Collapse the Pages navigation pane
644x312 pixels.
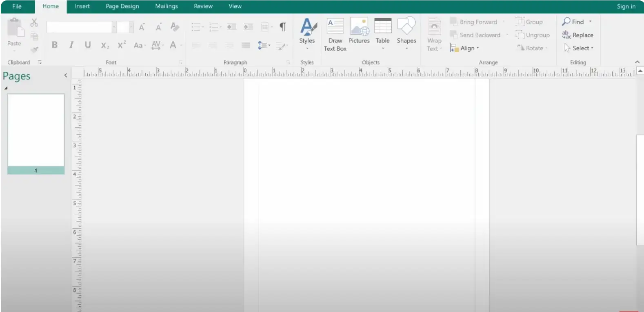tap(66, 75)
